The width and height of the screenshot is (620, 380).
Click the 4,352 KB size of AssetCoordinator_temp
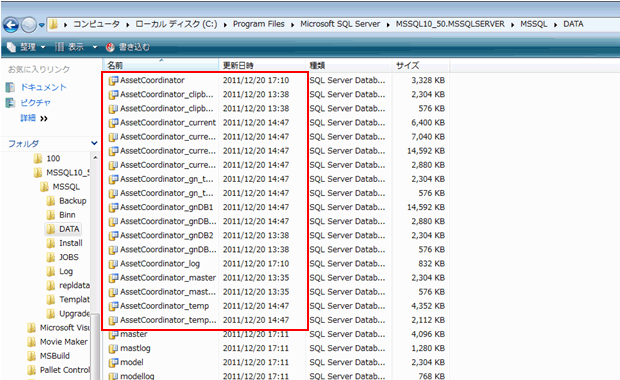(428, 306)
